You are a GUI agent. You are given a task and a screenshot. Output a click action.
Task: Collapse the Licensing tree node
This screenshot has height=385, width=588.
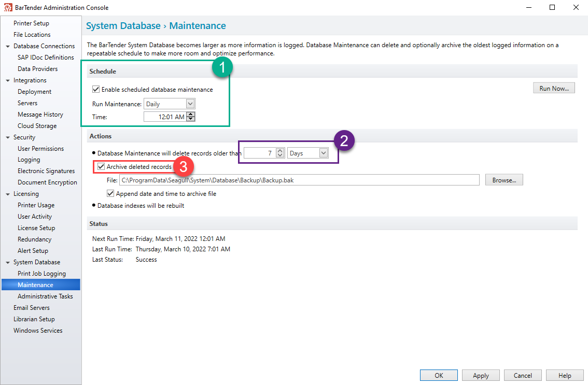pos(7,194)
